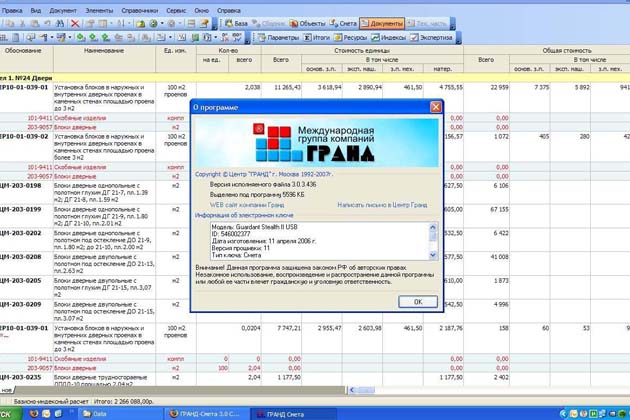
Task: Click the red delete X toolbar icon
Action: [75, 22]
